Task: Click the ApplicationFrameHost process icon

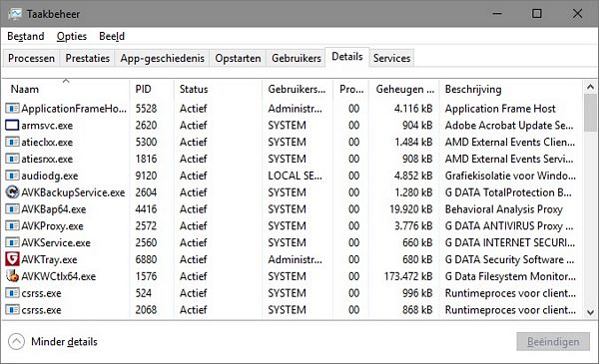Action: (12, 109)
